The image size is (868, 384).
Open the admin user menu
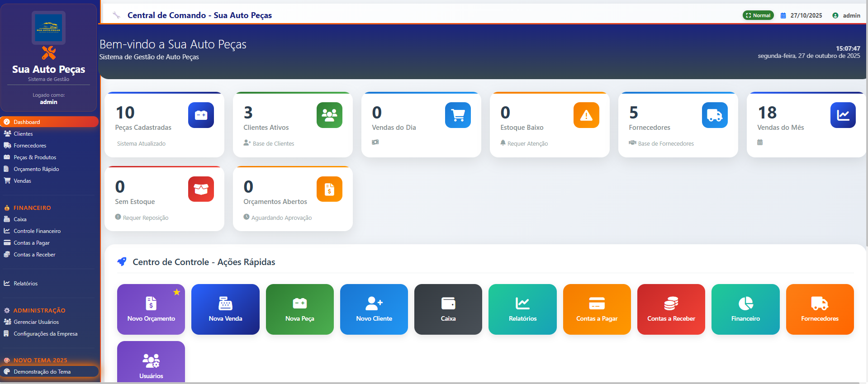pyautogui.click(x=846, y=15)
